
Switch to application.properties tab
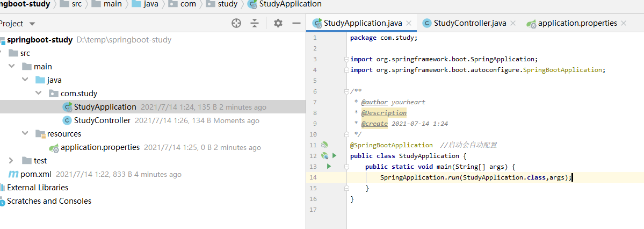[x=577, y=23]
